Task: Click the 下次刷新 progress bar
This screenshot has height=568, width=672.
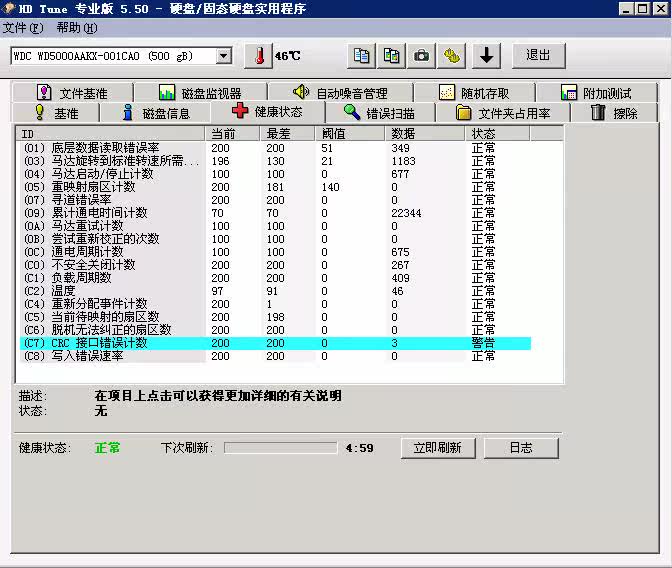Action: coord(281,448)
